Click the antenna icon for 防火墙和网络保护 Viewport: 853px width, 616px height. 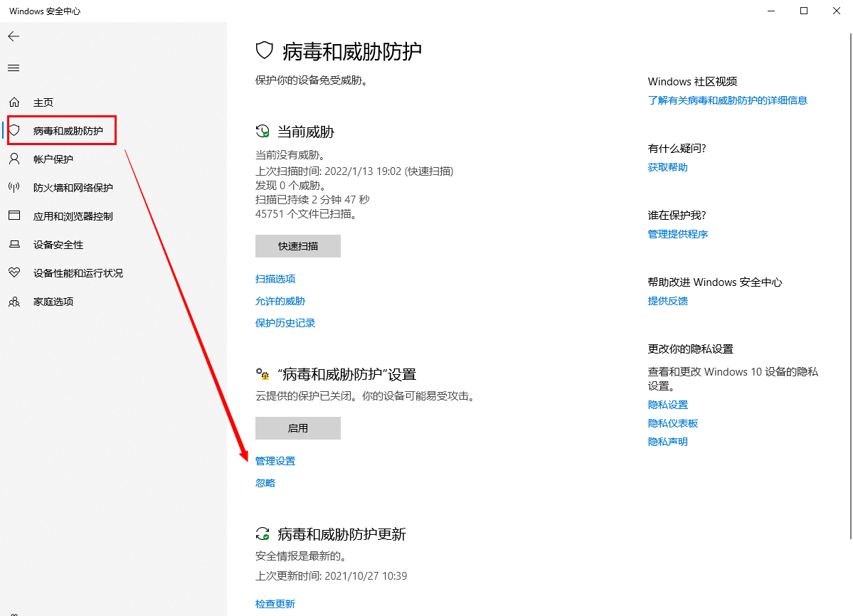pyautogui.click(x=14, y=188)
